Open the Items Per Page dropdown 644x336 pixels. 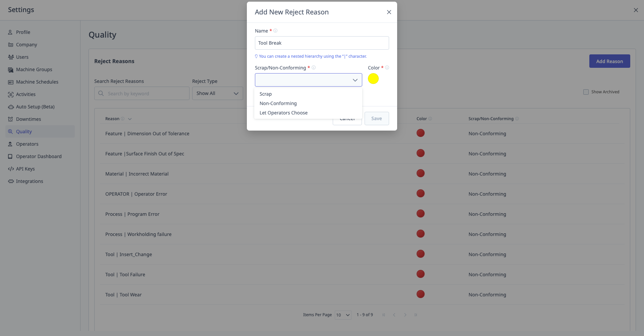[342, 315]
